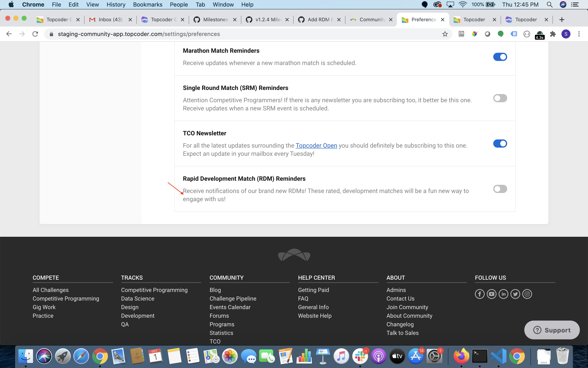Switch to the v1.2.4 Milestone tab
This screenshot has height=368, width=588.
coord(267,20)
